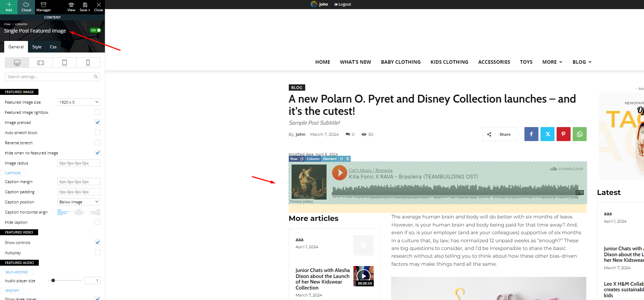Open KIDS CLOTHING menu item
Image resolution: width=644 pixels, height=300 pixels.
[x=450, y=62]
